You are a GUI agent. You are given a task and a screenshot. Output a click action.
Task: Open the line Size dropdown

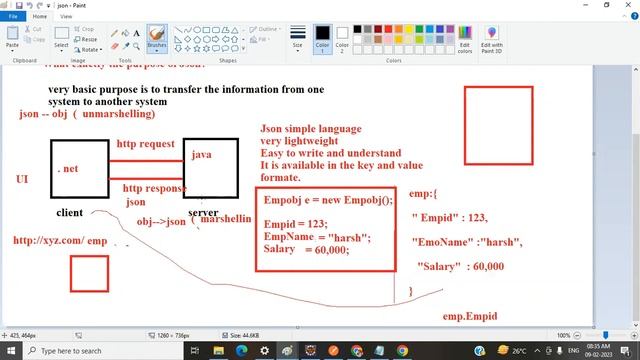pyautogui.click(x=298, y=39)
